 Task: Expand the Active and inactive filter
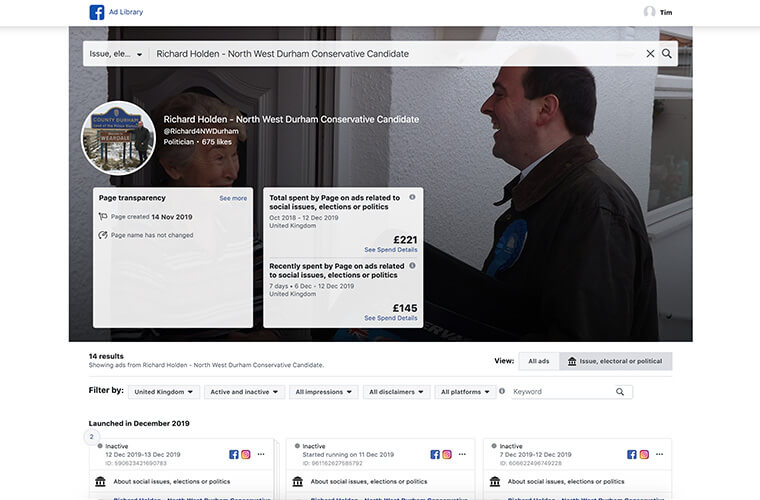(244, 392)
